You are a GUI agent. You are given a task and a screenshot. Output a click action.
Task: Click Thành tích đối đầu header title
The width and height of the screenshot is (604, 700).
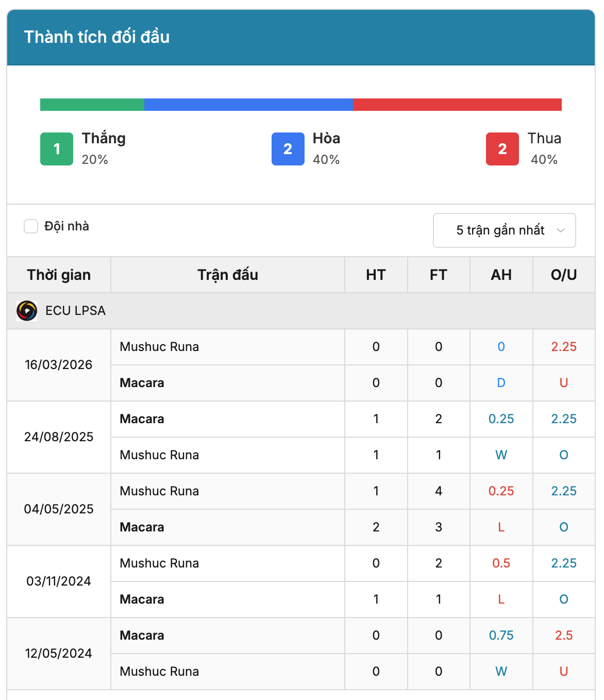[97, 37]
